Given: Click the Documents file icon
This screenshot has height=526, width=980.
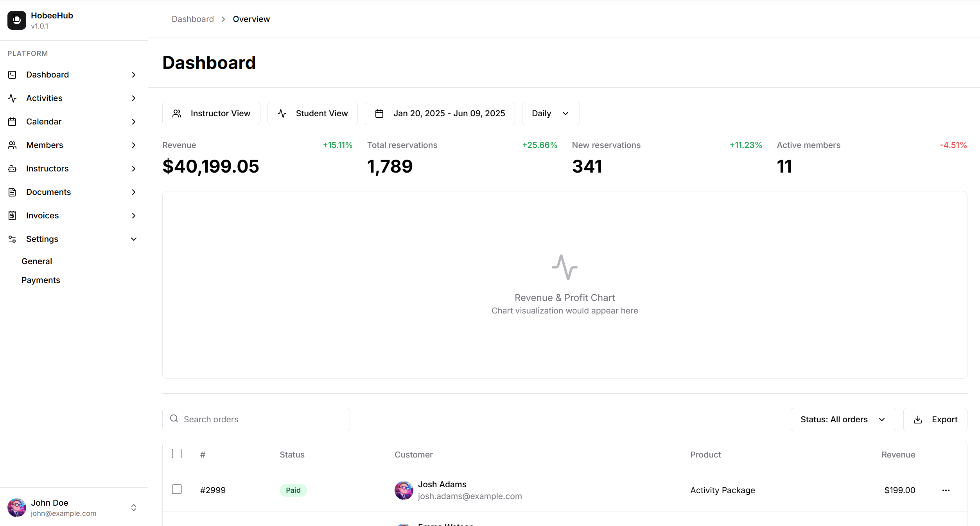Looking at the screenshot, I should (x=13, y=192).
